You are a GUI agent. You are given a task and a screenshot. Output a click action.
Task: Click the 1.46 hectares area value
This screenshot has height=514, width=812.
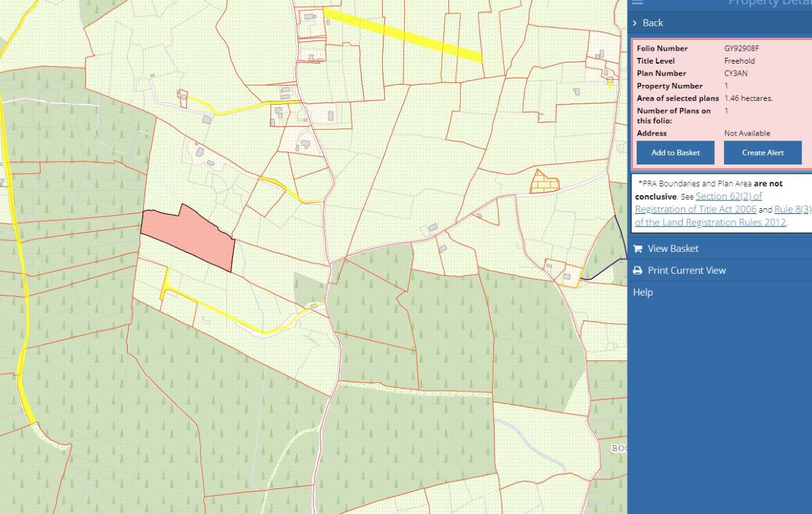[x=748, y=98]
